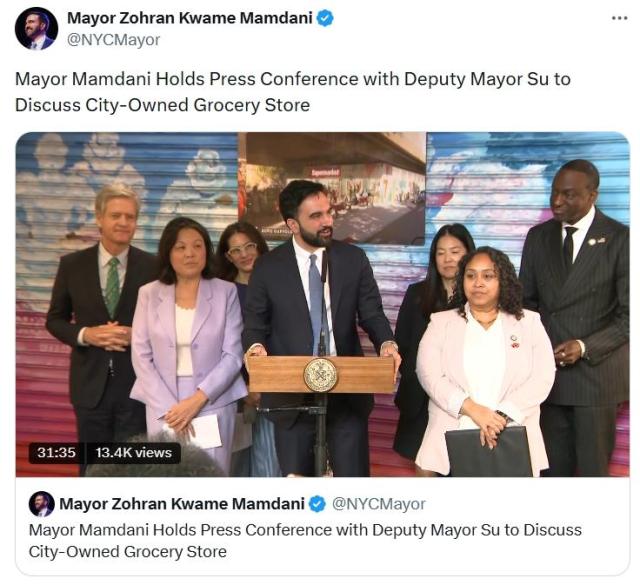The image size is (640, 585).
Task: Click the @NYCMayor handle in the quoted post
Action: (378, 504)
